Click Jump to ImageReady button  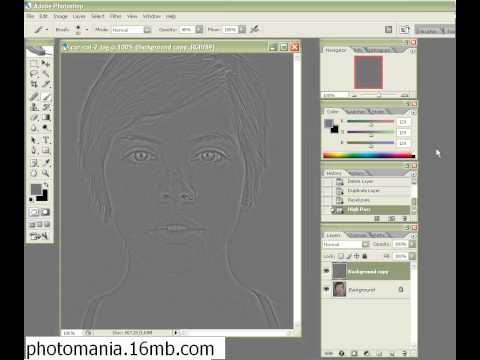tap(39, 236)
